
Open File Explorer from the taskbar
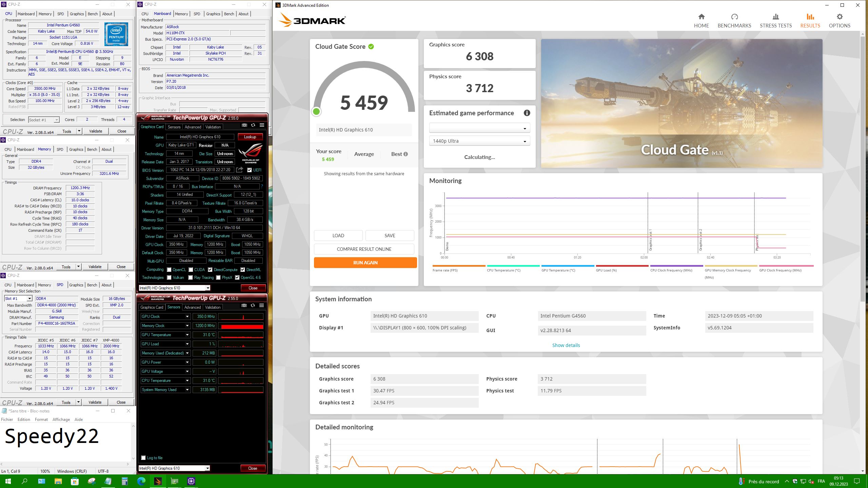point(58,481)
